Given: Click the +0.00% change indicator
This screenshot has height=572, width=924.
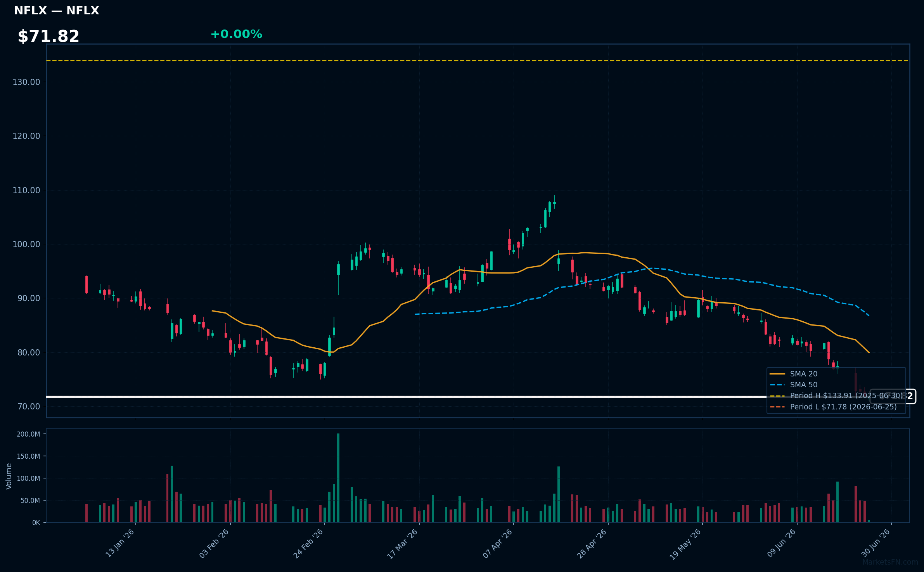Looking at the screenshot, I should [x=236, y=34].
